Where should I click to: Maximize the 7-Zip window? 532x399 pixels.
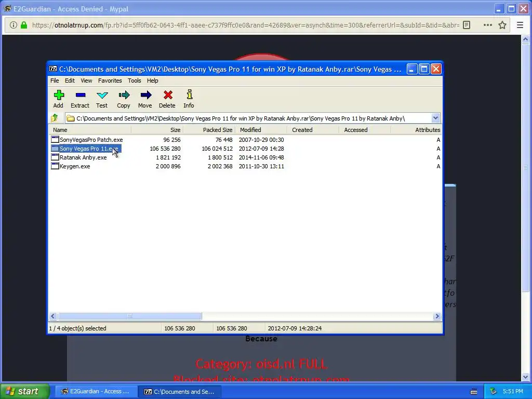(x=424, y=69)
